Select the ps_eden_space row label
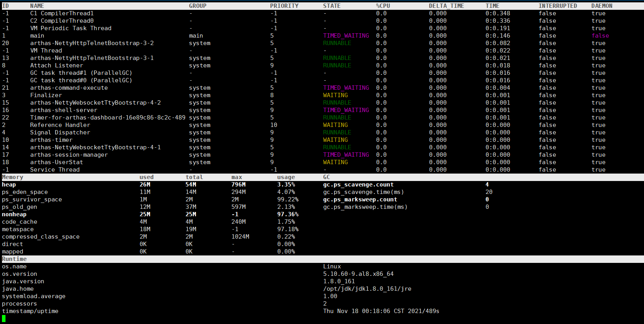644x324 pixels. tap(25, 192)
